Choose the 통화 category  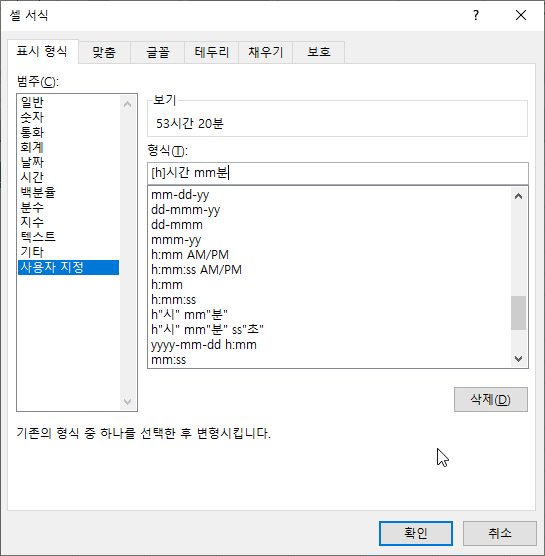click(68, 132)
